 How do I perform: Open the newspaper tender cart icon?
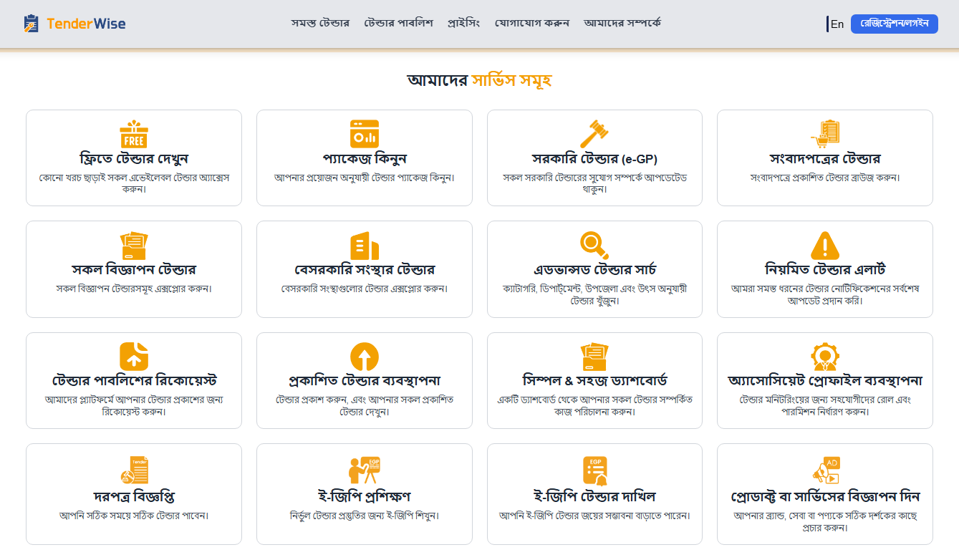pyautogui.click(x=824, y=133)
